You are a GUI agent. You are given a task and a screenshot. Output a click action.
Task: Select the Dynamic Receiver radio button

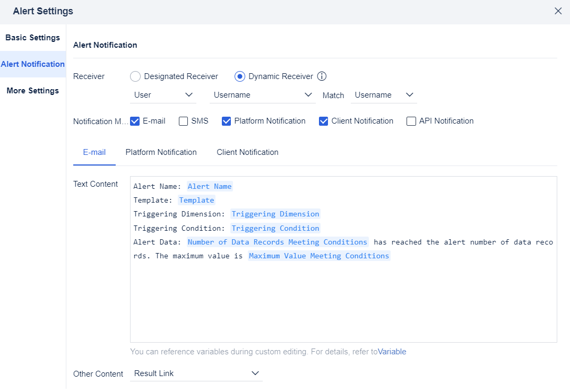(x=239, y=76)
